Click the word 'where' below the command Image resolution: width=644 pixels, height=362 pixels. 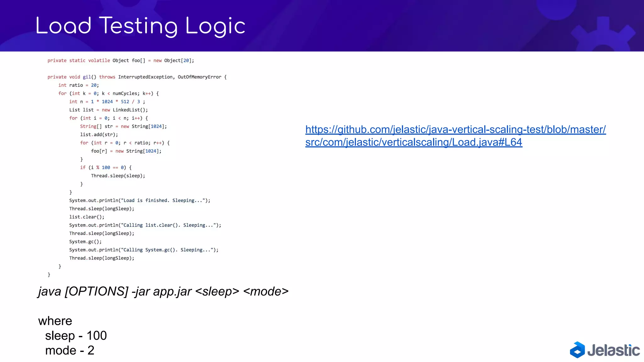tap(55, 321)
